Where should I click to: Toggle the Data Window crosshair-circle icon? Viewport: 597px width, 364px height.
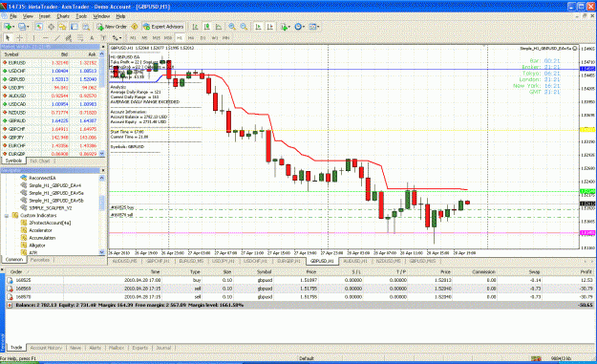(x=51, y=27)
